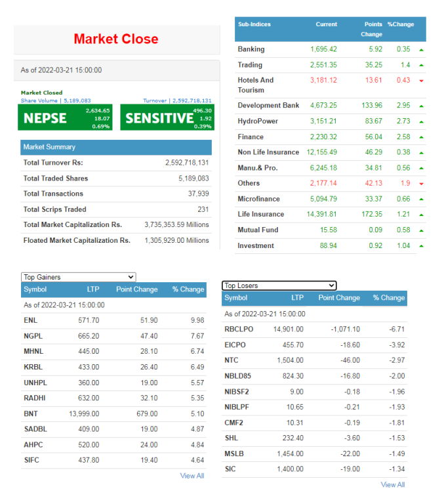This screenshot has width=444, height=504.
Task: Click the up arrow for Manu.& Pro.
Action: click(x=421, y=168)
